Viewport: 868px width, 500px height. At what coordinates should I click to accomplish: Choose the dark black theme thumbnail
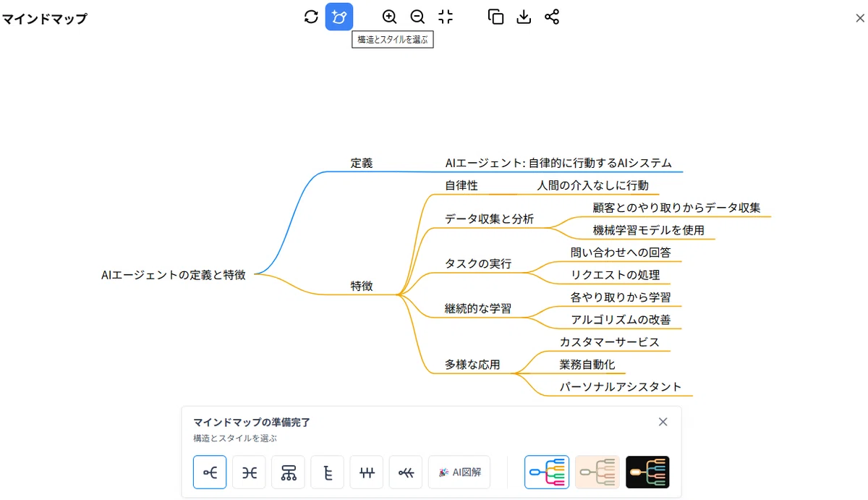click(647, 473)
